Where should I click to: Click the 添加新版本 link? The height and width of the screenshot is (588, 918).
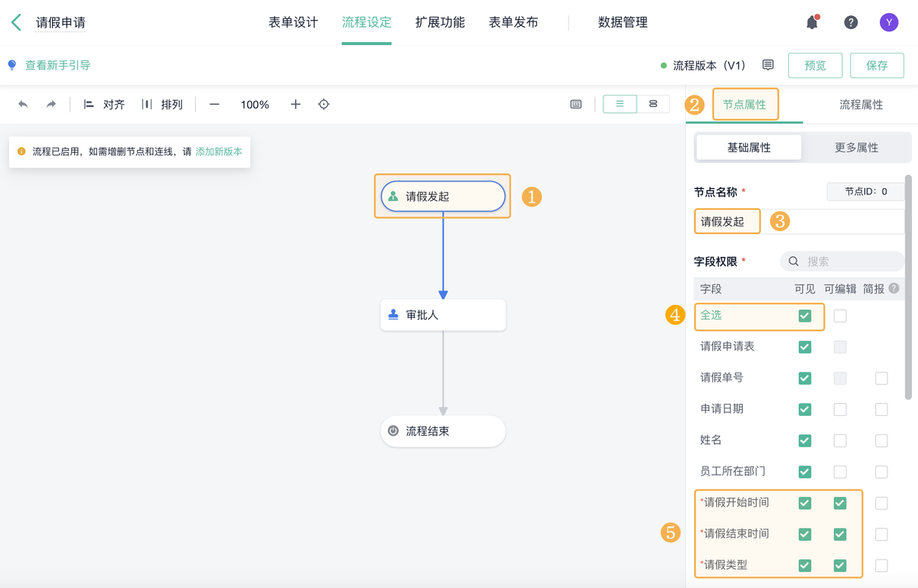click(219, 151)
